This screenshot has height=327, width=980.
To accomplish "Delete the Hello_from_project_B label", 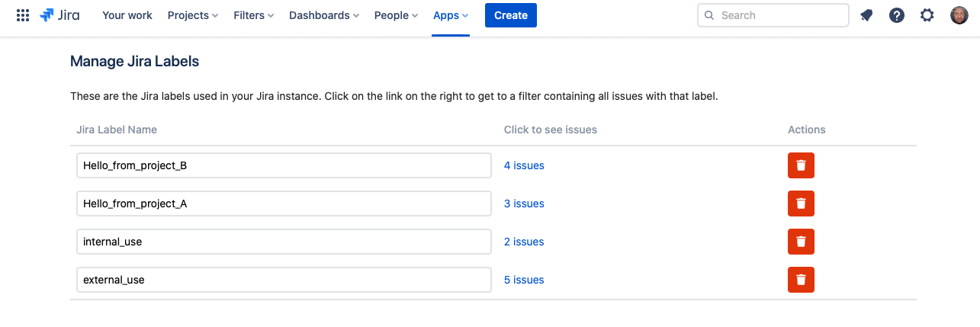I will (801, 165).
